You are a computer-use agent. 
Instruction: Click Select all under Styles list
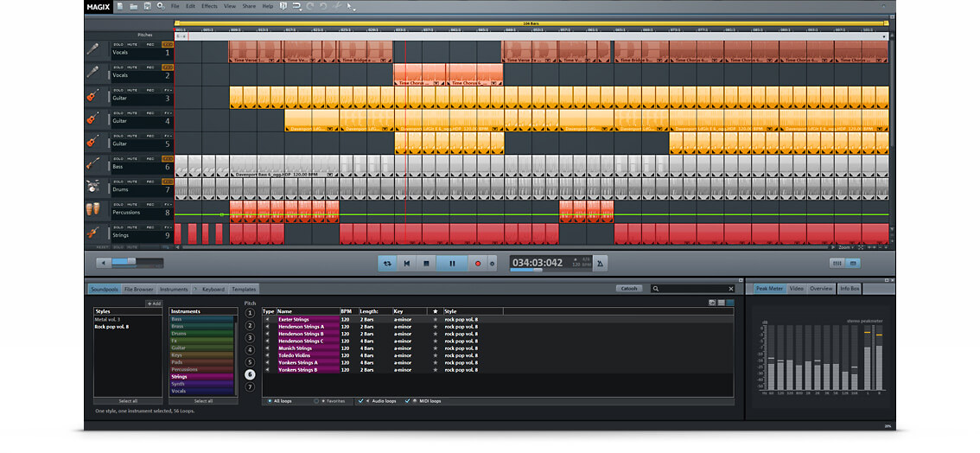click(x=128, y=400)
